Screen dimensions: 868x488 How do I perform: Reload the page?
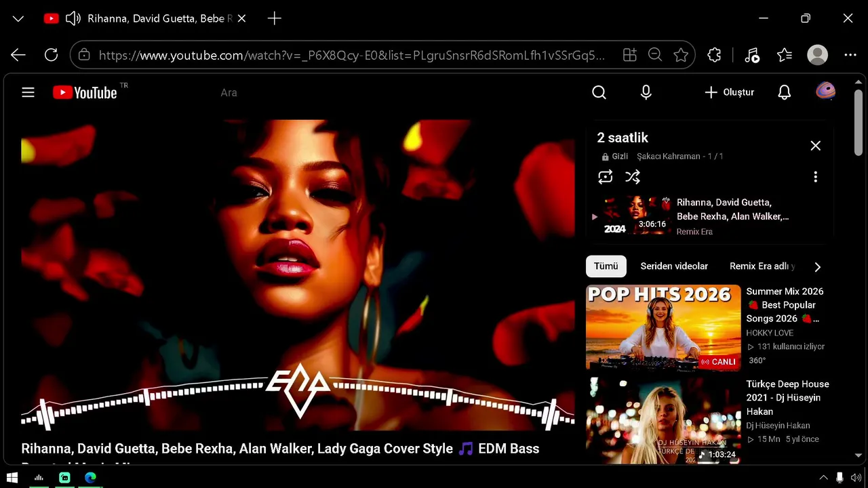point(51,55)
